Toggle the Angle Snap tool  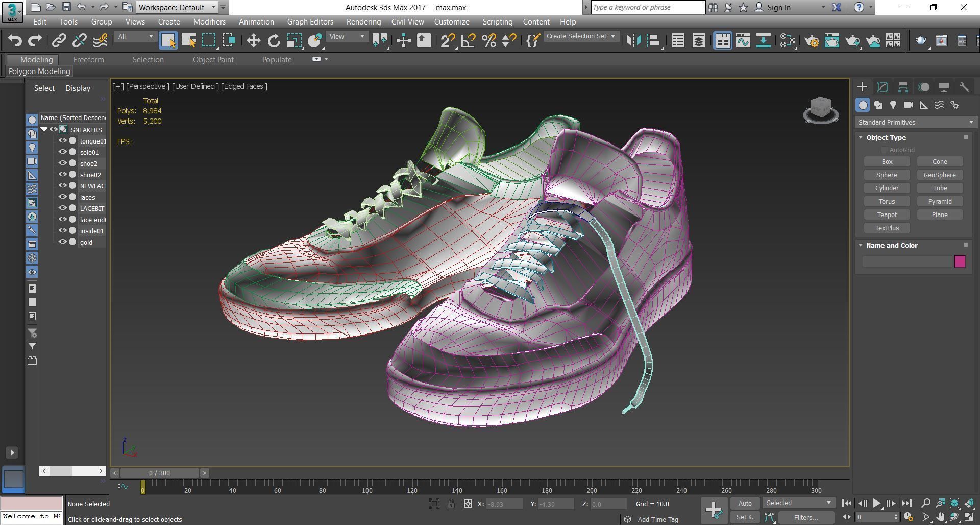[468, 41]
